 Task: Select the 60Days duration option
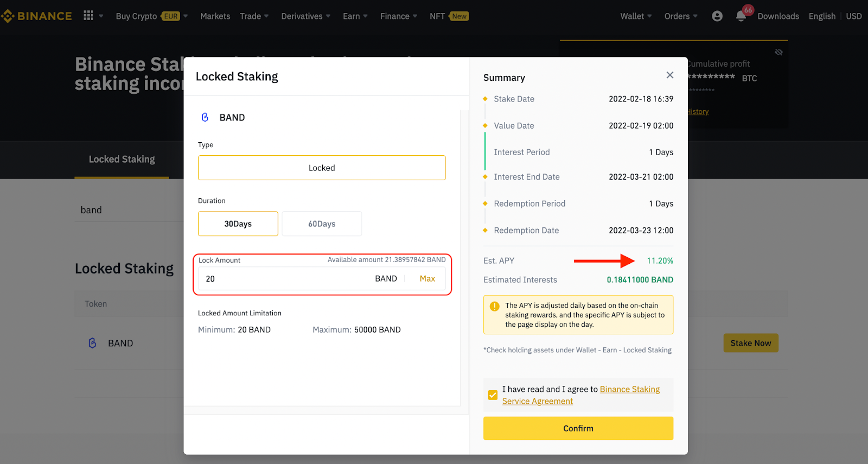[322, 224]
